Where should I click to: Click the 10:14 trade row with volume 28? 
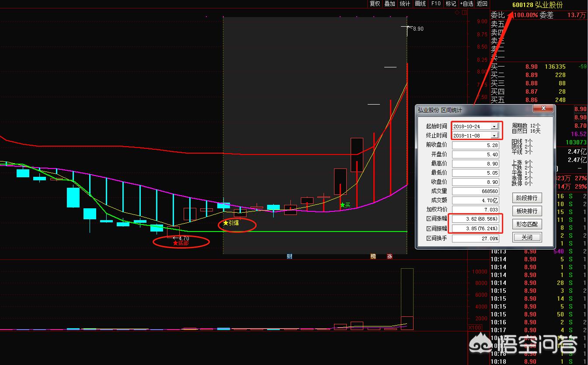coord(538,283)
